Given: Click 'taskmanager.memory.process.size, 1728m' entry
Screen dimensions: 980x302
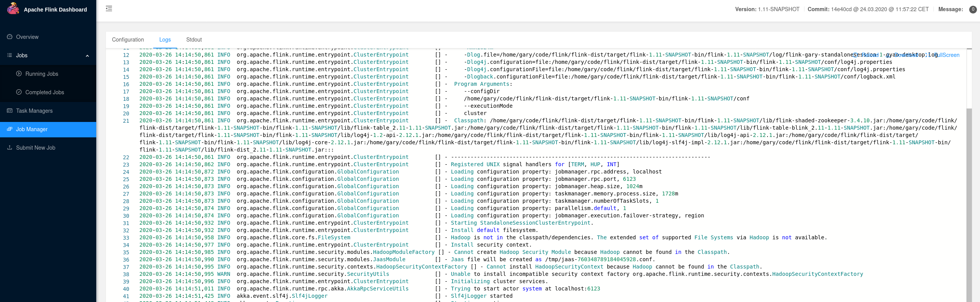Looking at the screenshot, I should click(617, 194).
